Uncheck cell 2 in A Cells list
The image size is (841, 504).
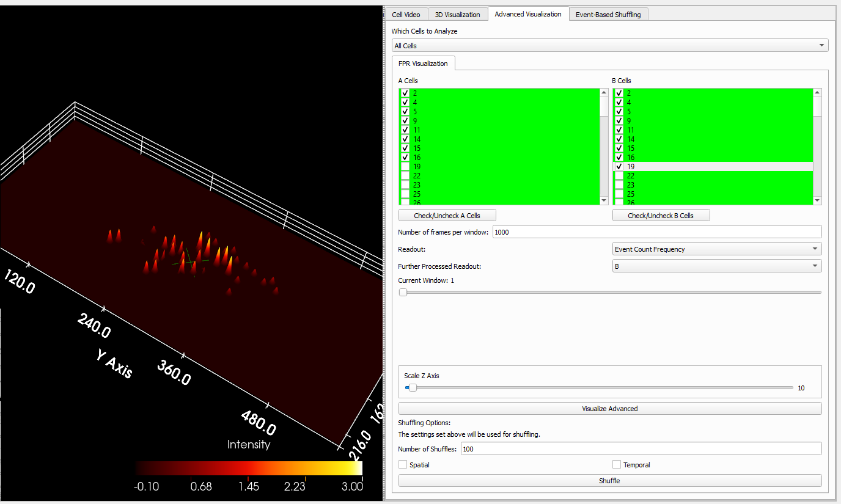[405, 93]
